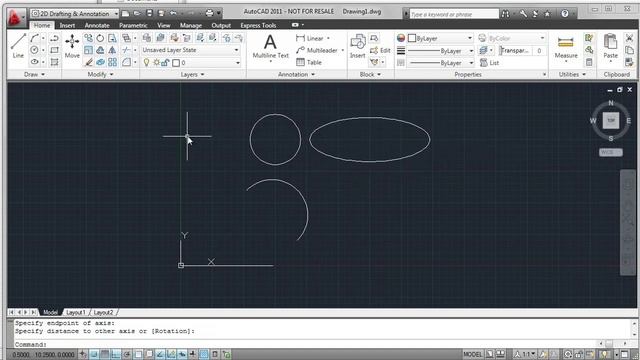This screenshot has width=640, height=360.
Task: Click the Linear dimension button
Action: [310, 38]
